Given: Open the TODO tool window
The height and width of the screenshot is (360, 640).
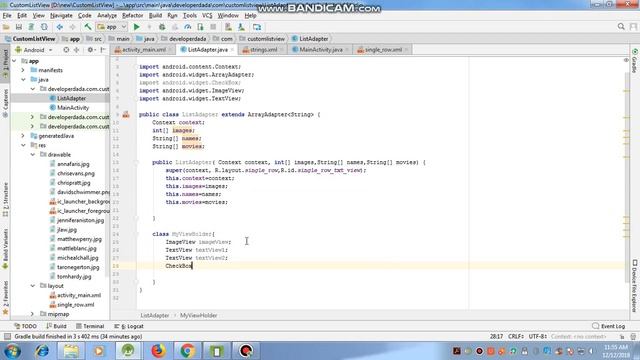Looking at the screenshot, I should 25,326.
